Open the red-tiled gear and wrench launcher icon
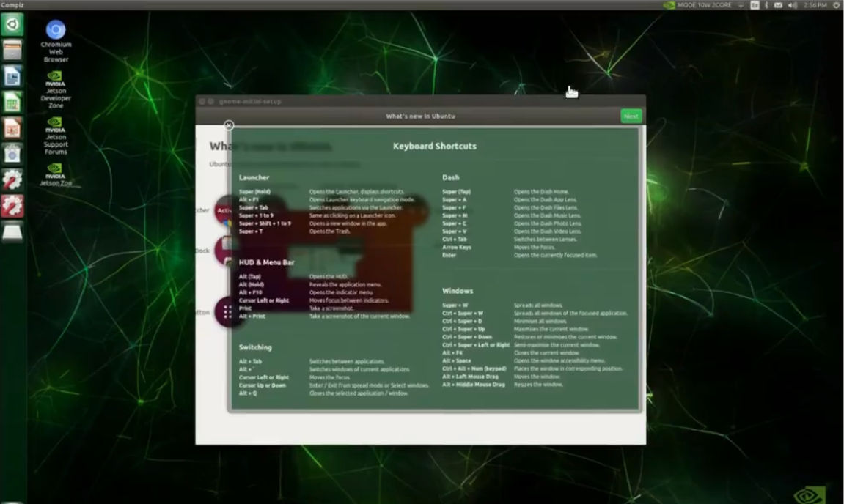The height and width of the screenshot is (504, 844). [12, 206]
